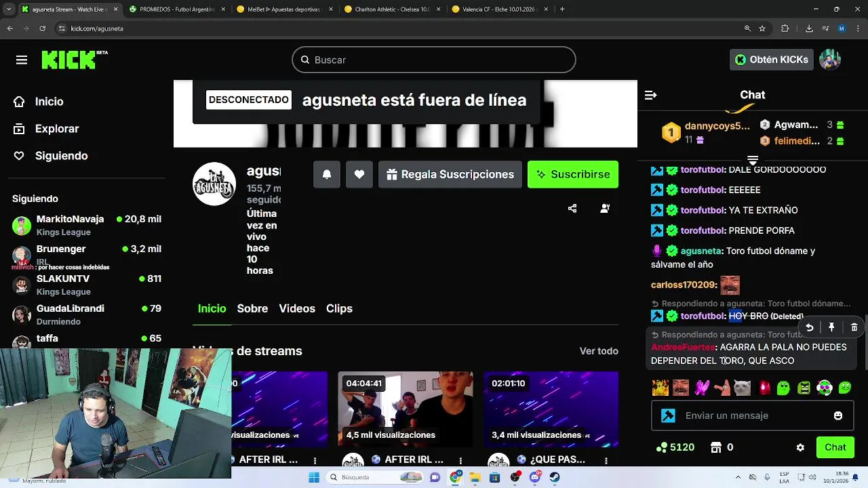Switch to the Sobre tab
The image size is (868, 488).
(x=252, y=308)
